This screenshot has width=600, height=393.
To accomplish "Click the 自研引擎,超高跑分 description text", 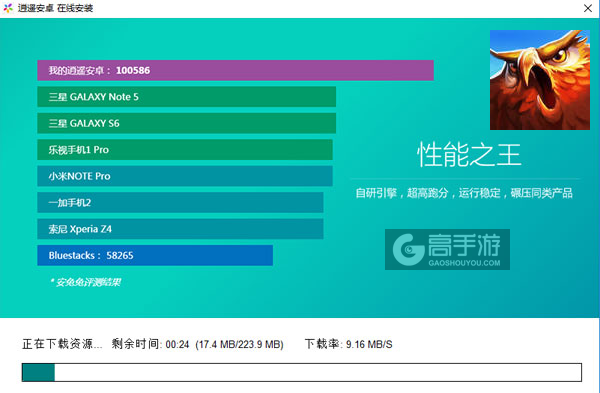I will coord(464,193).
